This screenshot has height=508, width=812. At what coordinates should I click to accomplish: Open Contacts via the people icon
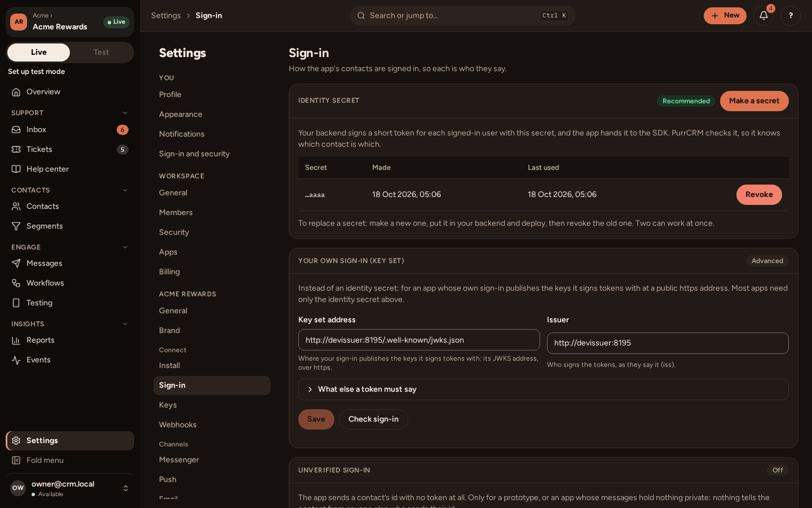16,207
